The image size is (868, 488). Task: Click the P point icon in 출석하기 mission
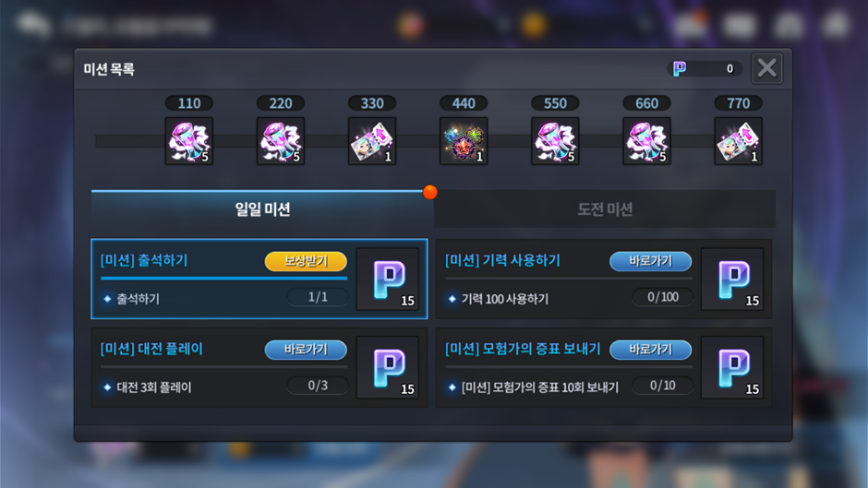pos(388,279)
